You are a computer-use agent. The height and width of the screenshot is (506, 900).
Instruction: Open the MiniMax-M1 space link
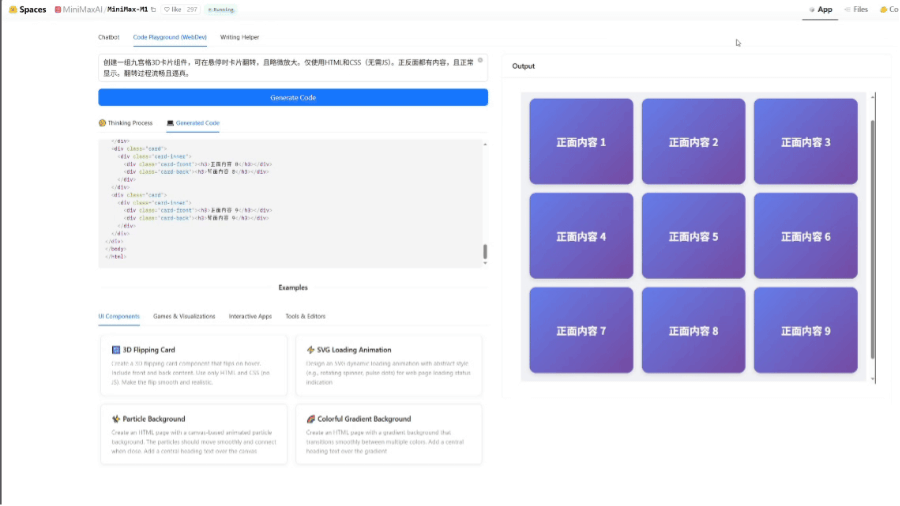(127, 10)
